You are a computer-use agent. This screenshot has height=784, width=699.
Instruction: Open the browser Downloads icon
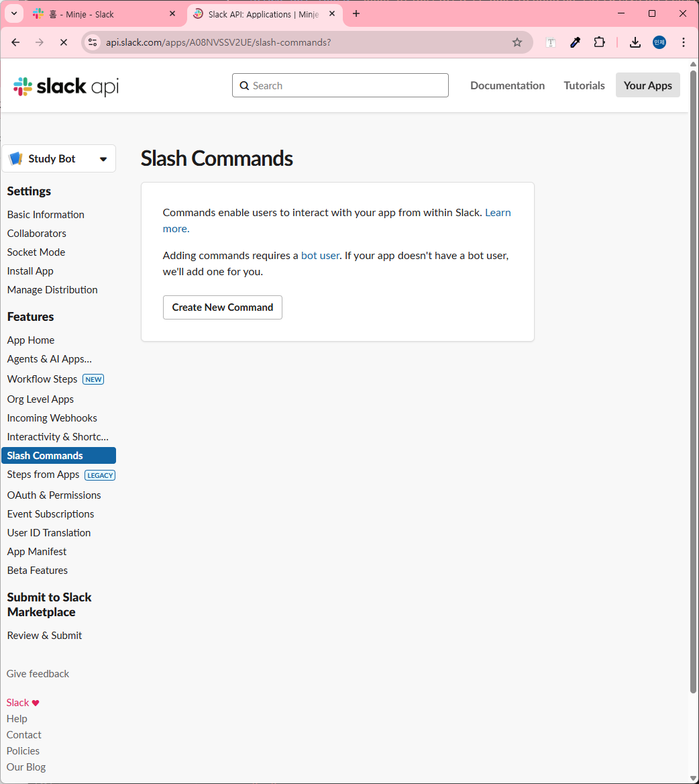click(635, 42)
